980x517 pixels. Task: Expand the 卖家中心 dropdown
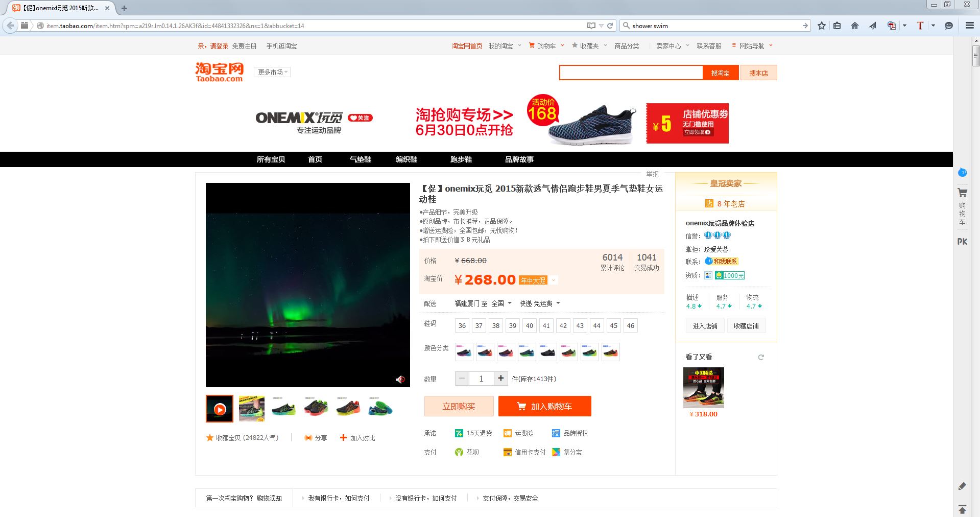point(673,46)
